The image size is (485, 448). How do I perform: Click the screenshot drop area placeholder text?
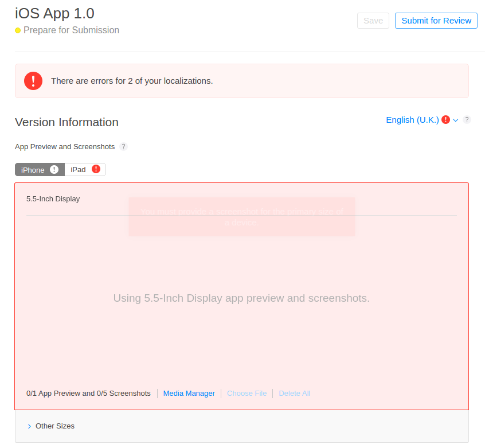241,298
